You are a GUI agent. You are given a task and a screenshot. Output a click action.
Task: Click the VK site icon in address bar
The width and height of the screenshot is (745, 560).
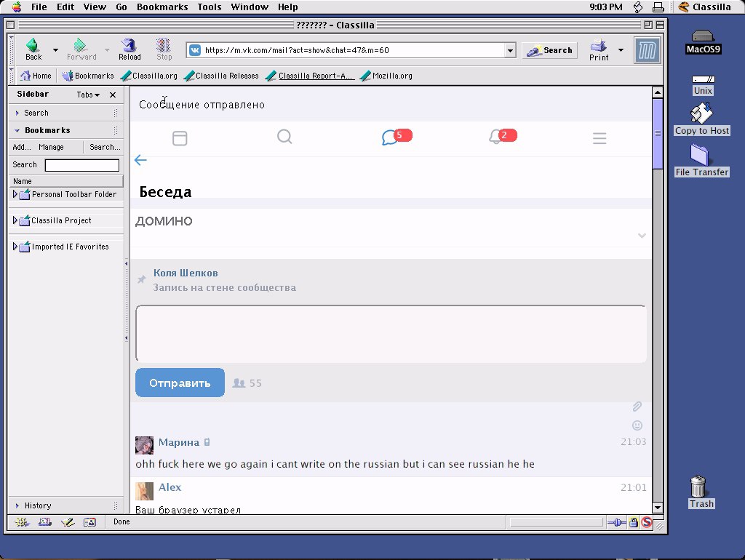click(x=195, y=50)
